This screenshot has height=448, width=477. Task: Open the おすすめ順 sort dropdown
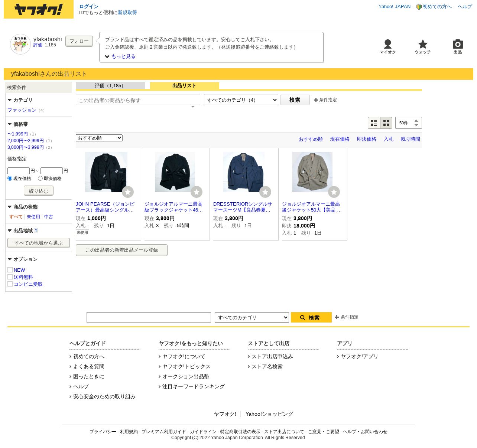coord(99,138)
